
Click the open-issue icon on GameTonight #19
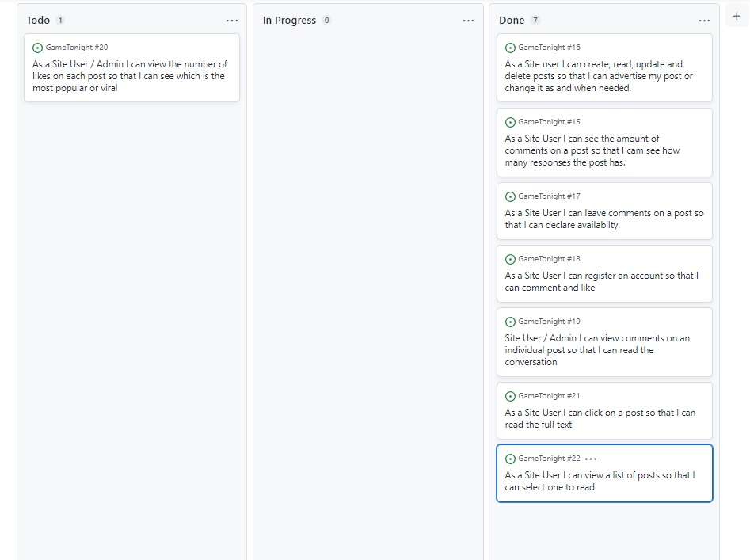click(510, 322)
